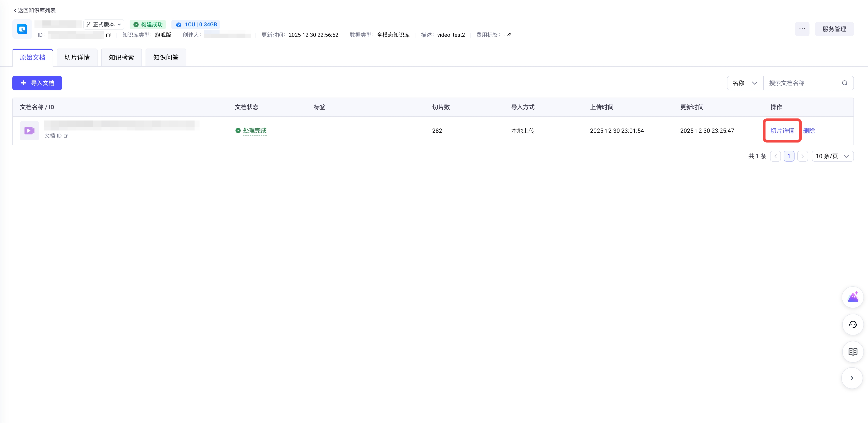Open the 名称 search filter dropdown

(745, 83)
